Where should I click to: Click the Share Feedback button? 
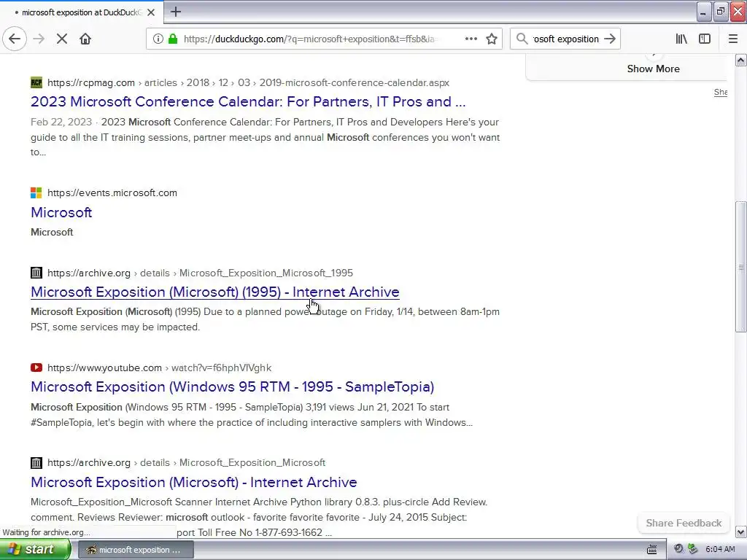tap(684, 523)
